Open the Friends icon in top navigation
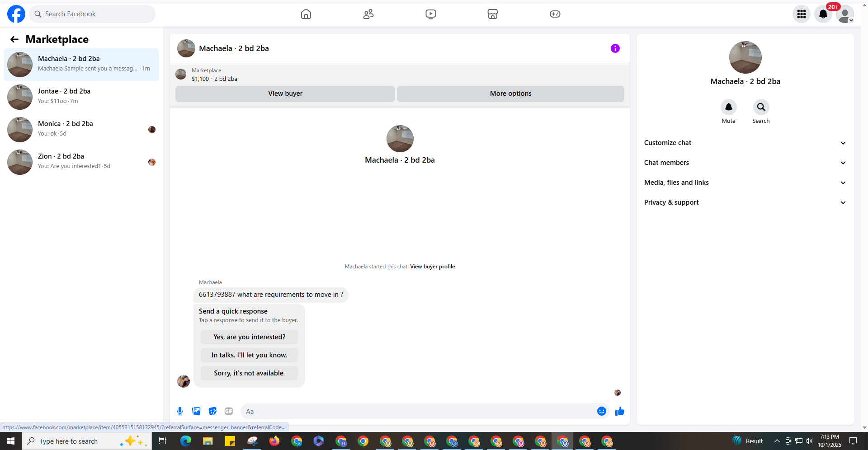The image size is (868, 450). (x=368, y=14)
